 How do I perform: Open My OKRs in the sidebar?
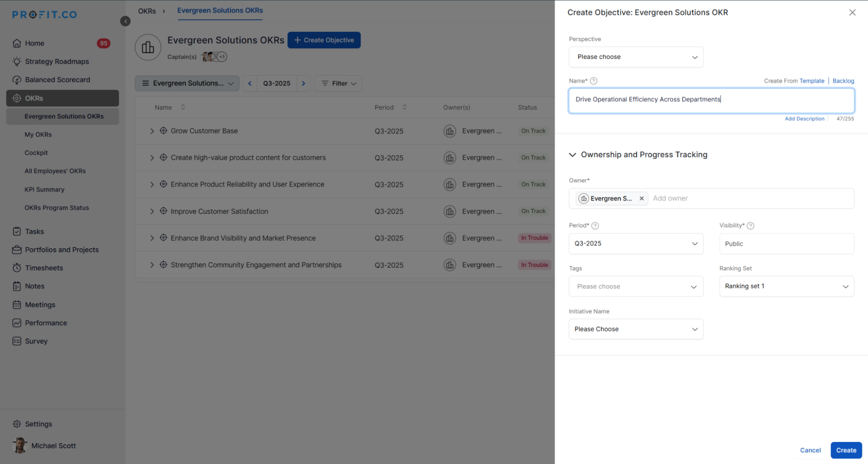38,135
